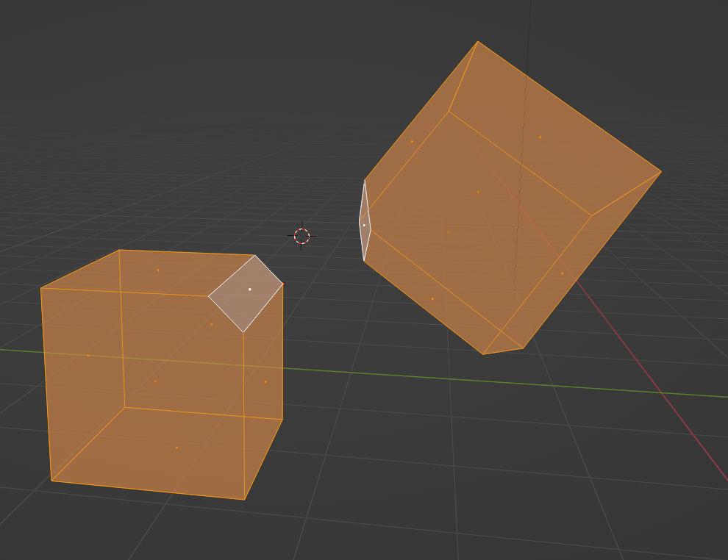Select the highlighted white corner face on the left cube
The image size is (728, 560).
point(250,290)
